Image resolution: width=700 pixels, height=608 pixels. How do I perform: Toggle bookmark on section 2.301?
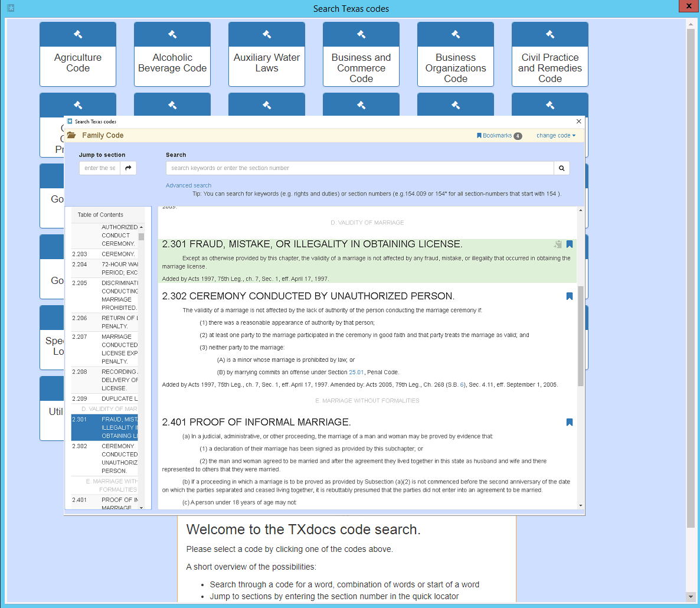[570, 244]
